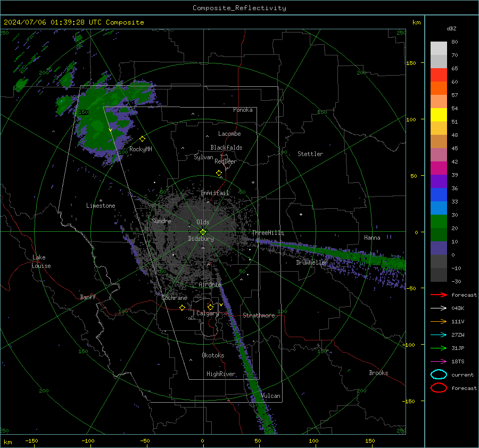The image size is (479, 448).
Task: Click the RockyMH map label
Action: [141, 149]
